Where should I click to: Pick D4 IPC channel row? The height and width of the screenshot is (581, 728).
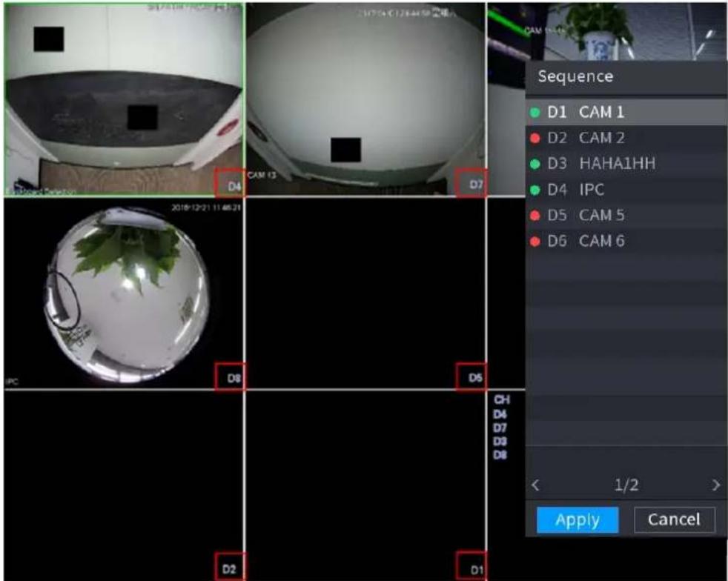626,189
